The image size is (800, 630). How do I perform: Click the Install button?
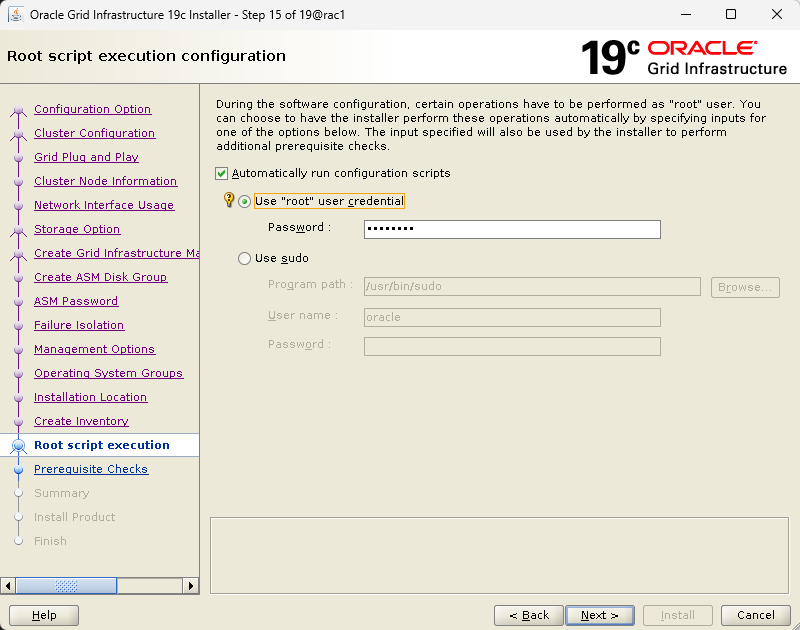pos(678,615)
